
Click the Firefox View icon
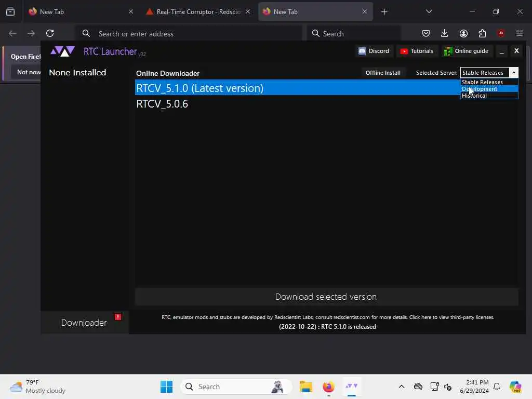tap(10, 11)
